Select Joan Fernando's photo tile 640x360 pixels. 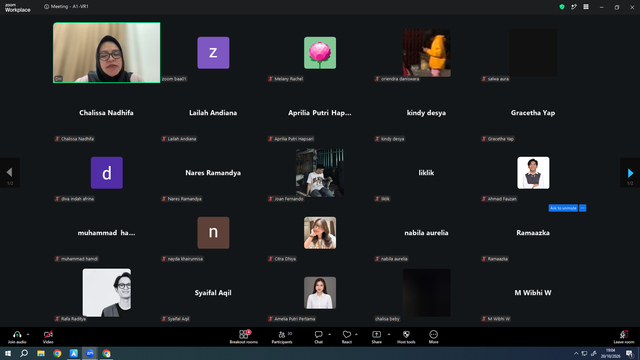coord(320,173)
